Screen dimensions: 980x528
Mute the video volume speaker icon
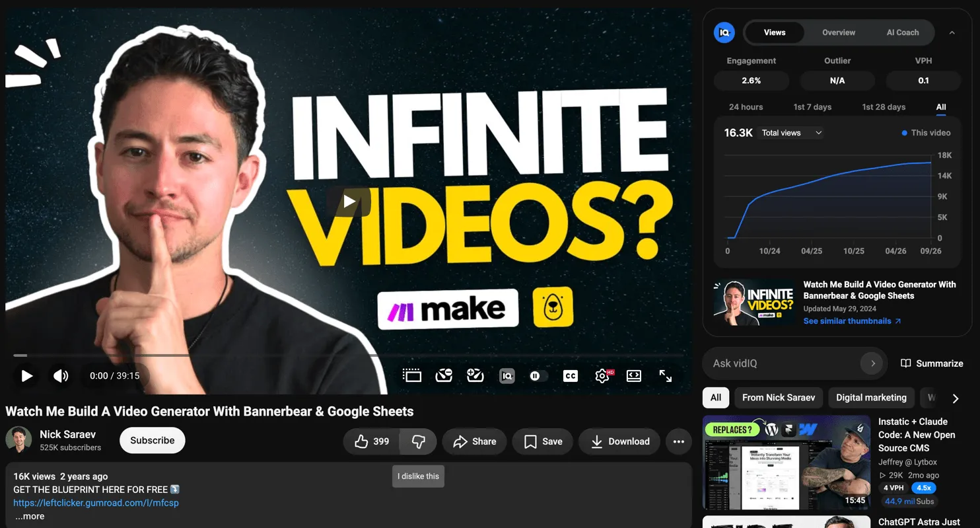click(x=61, y=376)
